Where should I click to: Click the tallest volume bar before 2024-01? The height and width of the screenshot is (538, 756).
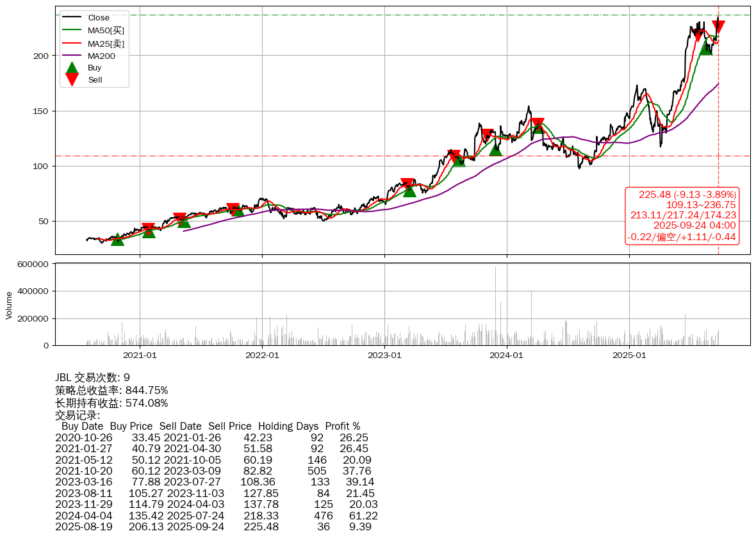coord(495,306)
